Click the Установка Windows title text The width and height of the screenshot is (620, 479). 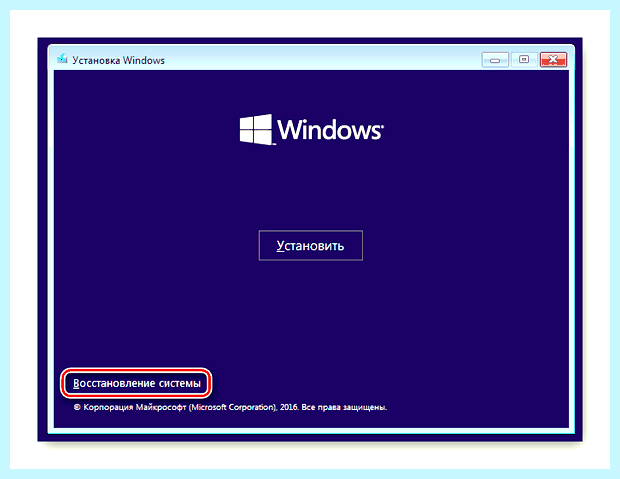pyautogui.click(x=118, y=61)
